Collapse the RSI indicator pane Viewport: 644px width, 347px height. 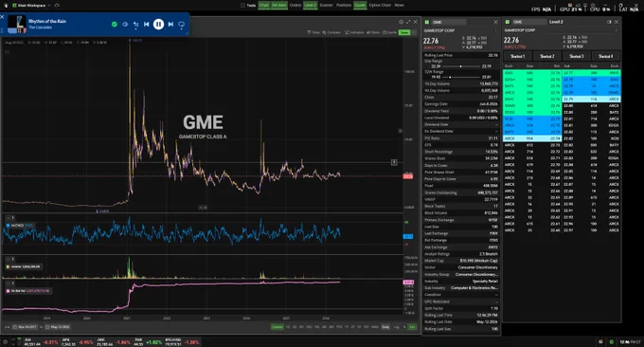8,217
